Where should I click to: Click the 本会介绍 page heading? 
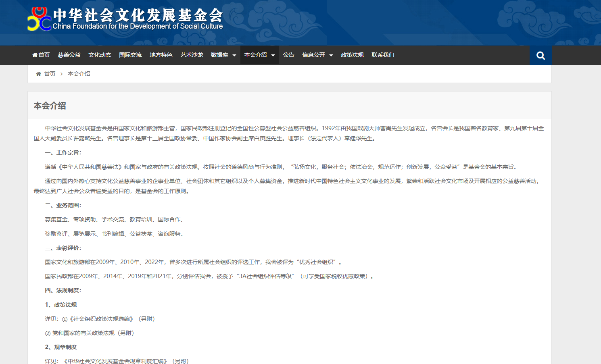[x=50, y=106]
